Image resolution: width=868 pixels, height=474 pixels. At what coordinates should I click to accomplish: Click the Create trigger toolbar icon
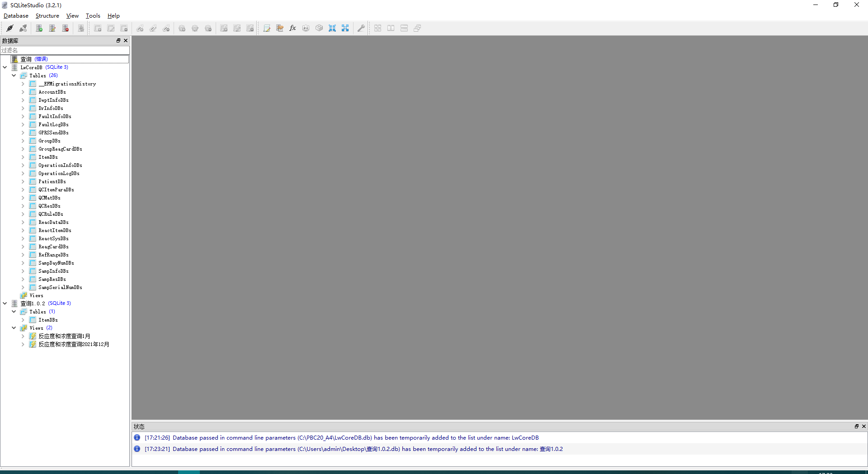182,28
